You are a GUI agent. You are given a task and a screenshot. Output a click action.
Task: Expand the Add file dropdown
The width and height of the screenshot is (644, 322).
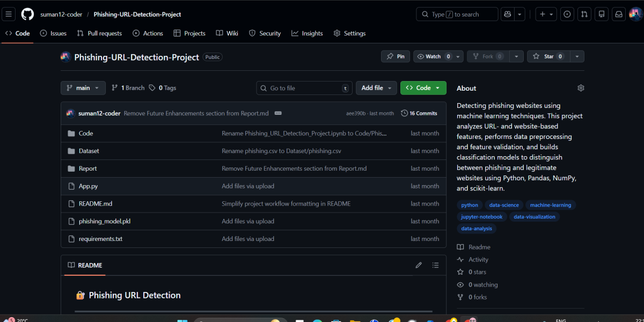[x=376, y=88]
